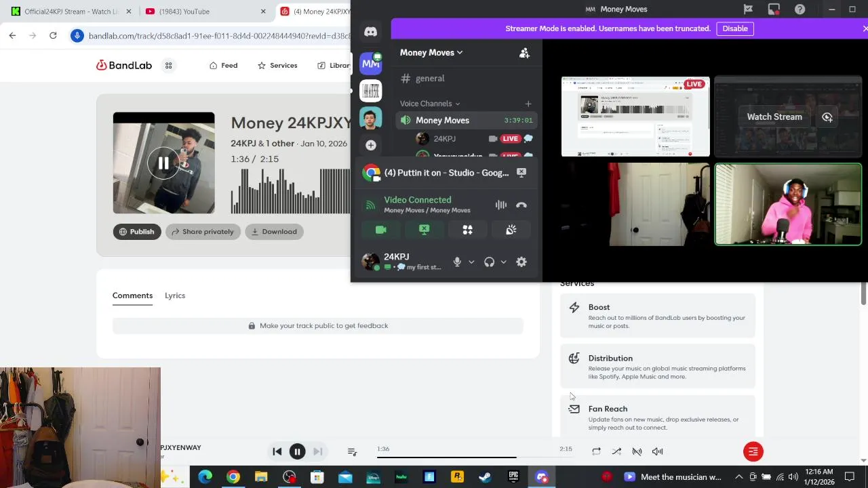The width and height of the screenshot is (868, 488).
Task: Open BandLab apps grid icon beside logo
Action: coord(168,66)
